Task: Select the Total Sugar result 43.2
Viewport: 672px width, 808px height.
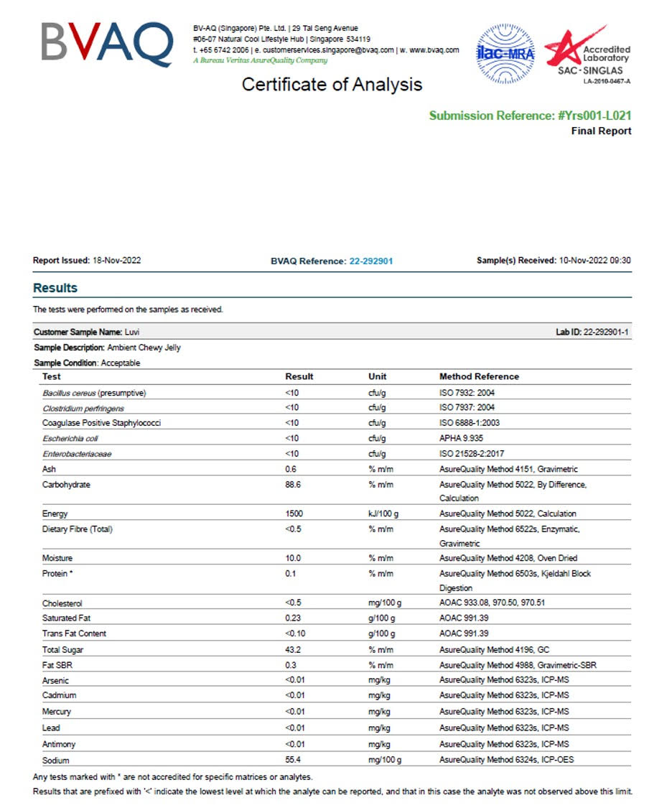Action: point(292,649)
